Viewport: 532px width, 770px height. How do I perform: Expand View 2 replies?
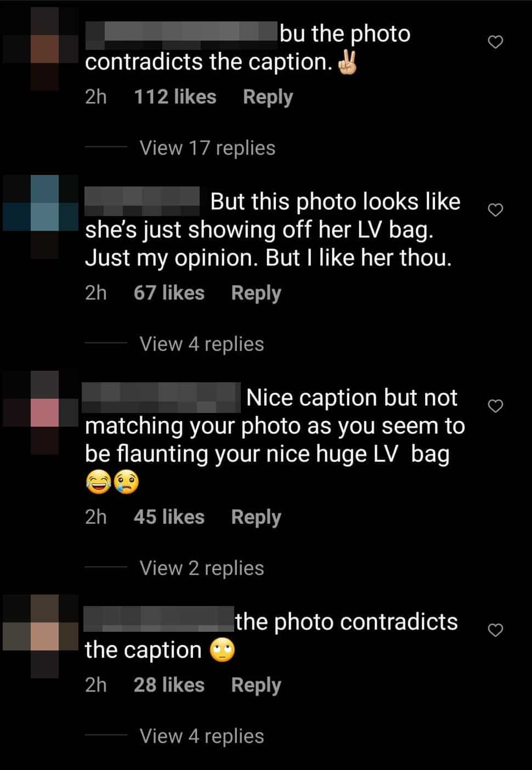[x=202, y=568]
